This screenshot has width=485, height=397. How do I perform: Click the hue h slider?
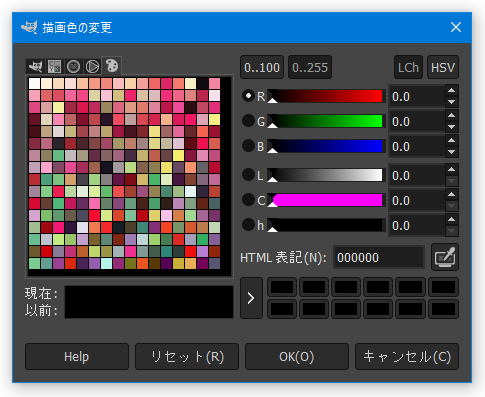tap(327, 225)
